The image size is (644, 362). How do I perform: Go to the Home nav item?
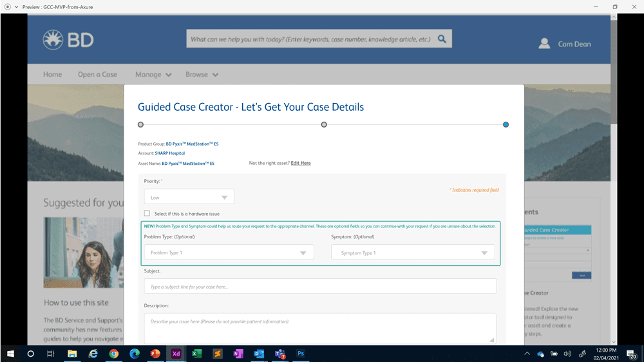tap(53, 74)
